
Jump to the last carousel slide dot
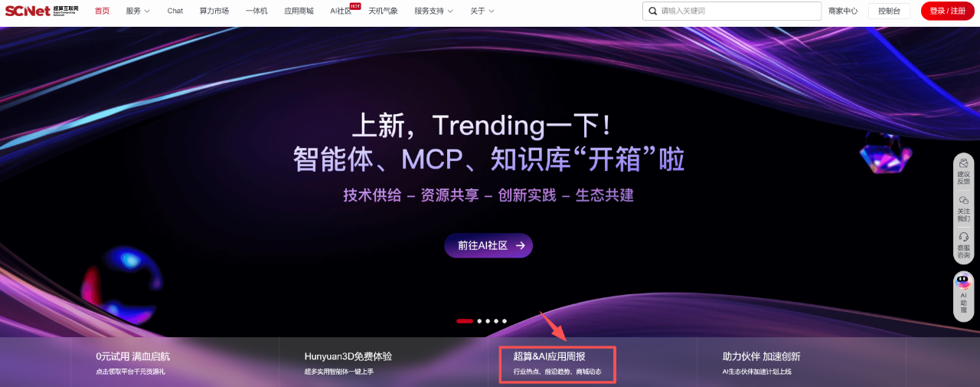click(x=505, y=321)
